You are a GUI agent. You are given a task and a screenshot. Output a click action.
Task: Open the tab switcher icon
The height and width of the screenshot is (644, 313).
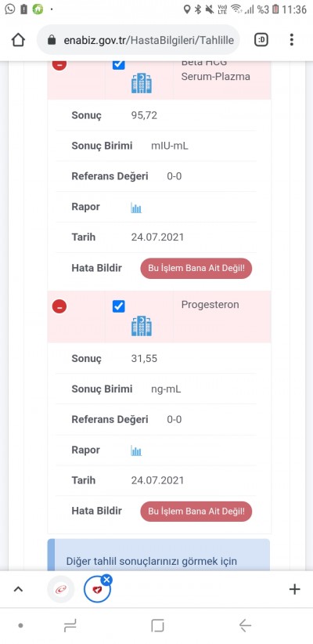point(261,40)
